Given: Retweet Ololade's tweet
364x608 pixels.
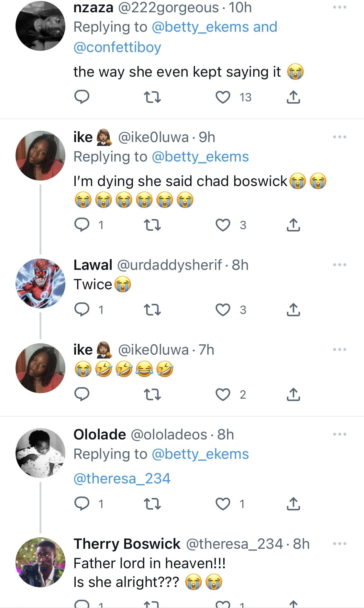Looking at the screenshot, I should point(152,504).
